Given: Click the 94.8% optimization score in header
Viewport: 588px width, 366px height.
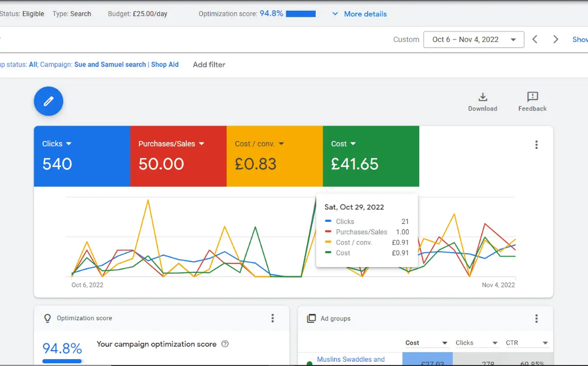Looking at the screenshot, I should coord(271,13).
